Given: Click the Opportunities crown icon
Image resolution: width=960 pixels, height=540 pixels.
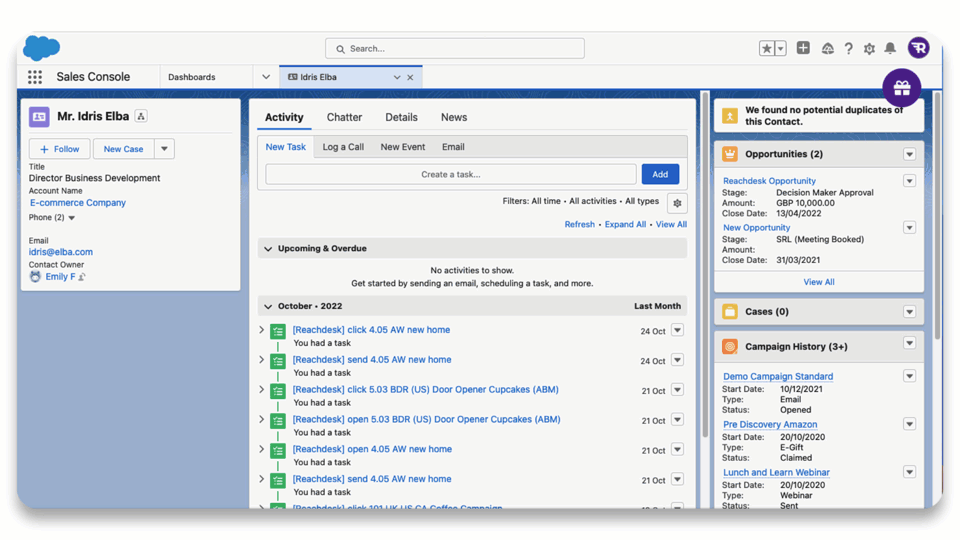Looking at the screenshot, I should point(730,154).
